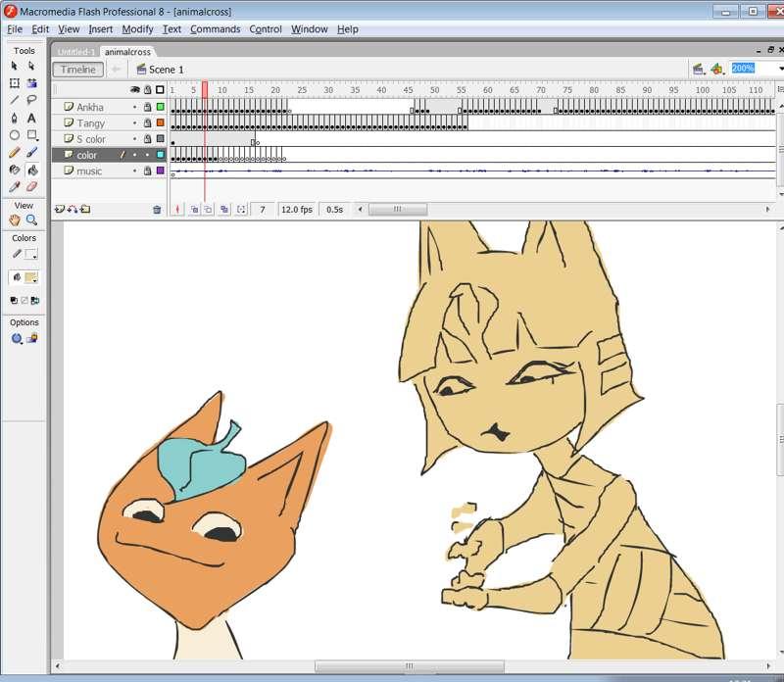Image resolution: width=784 pixels, height=682 pixels.
Task: Select the Gradient Transform tool
Action: [x=31, y=83]
